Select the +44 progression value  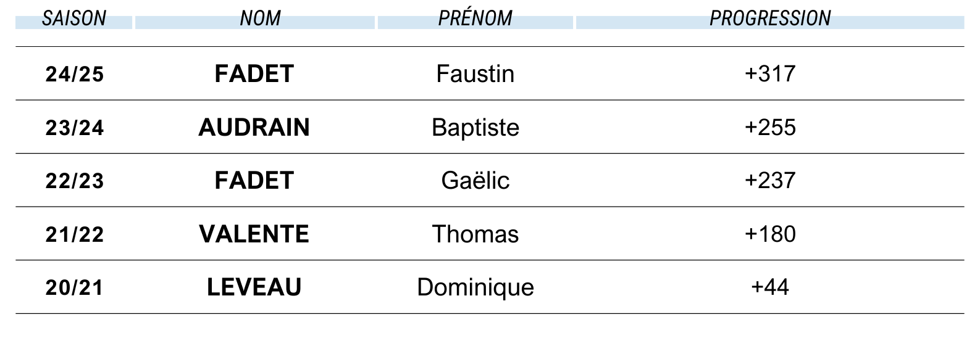tap(770, 287)
